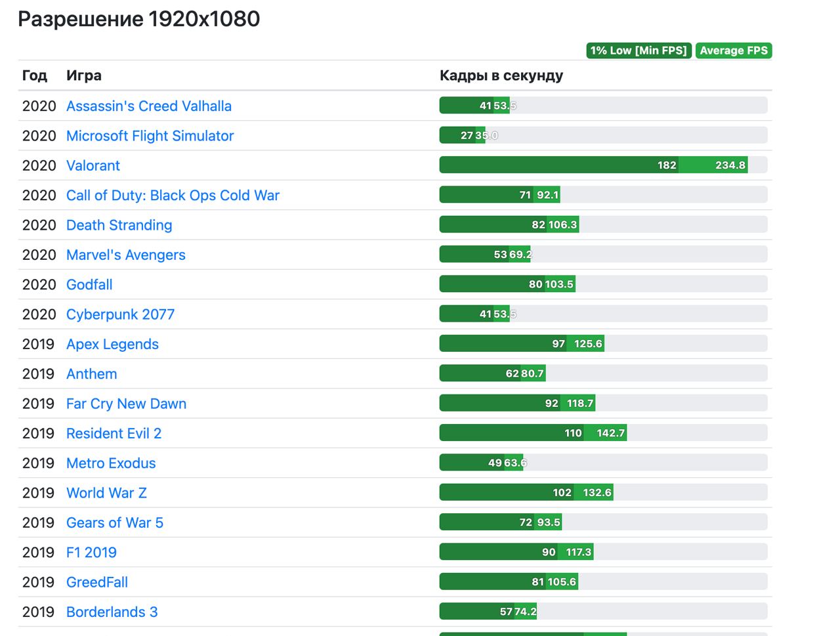Open the Godfall game link

[x=89, y=285]
